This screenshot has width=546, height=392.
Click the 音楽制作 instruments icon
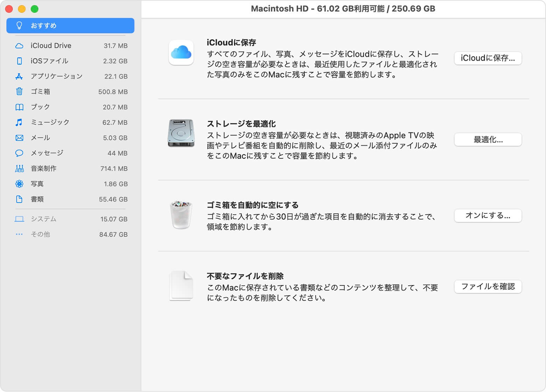click(x=19, y=168)
